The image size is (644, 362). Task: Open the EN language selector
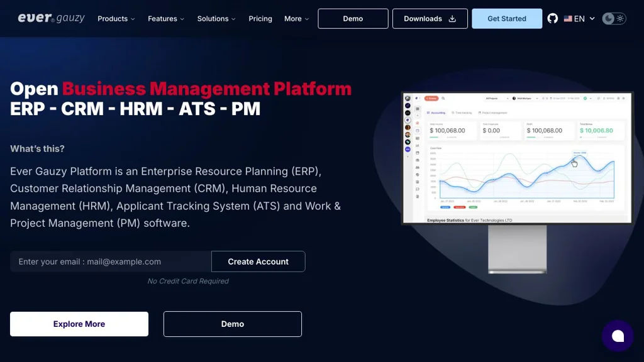click(x=579, y=18)
